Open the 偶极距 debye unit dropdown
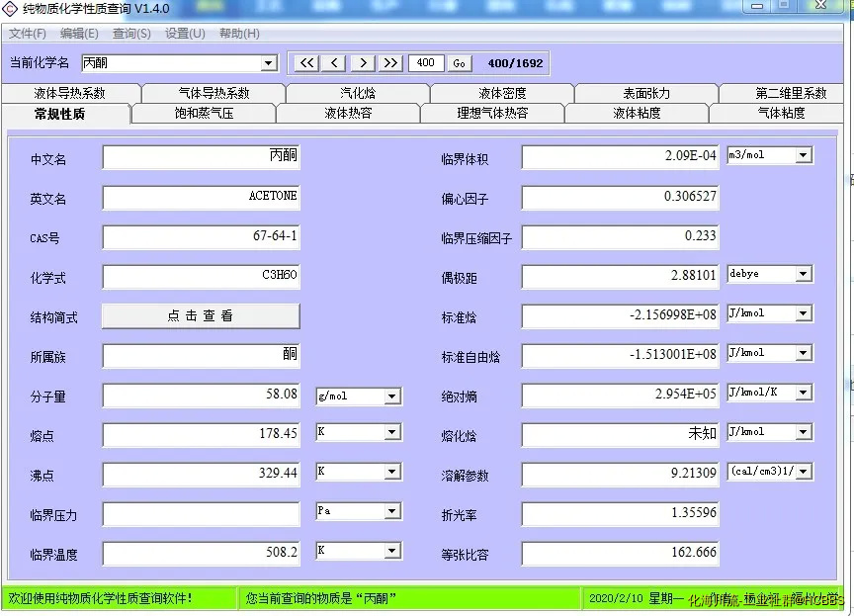 [x=803, y=274]
